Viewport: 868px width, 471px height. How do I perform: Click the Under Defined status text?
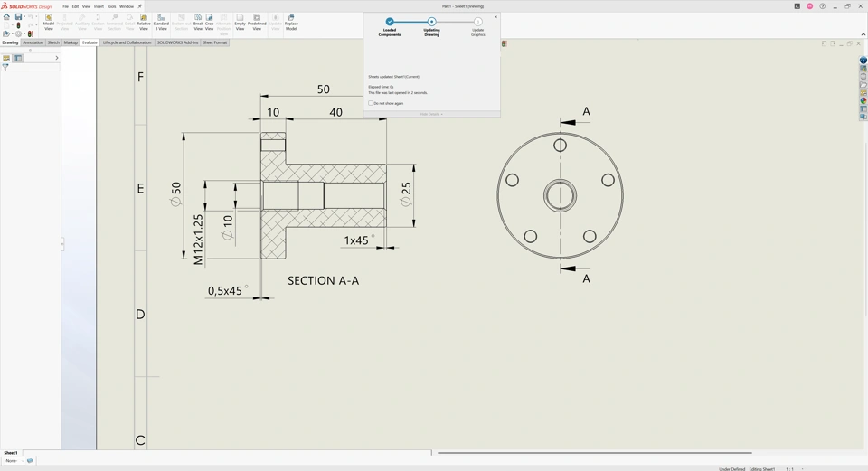click(x=731, y=469)
